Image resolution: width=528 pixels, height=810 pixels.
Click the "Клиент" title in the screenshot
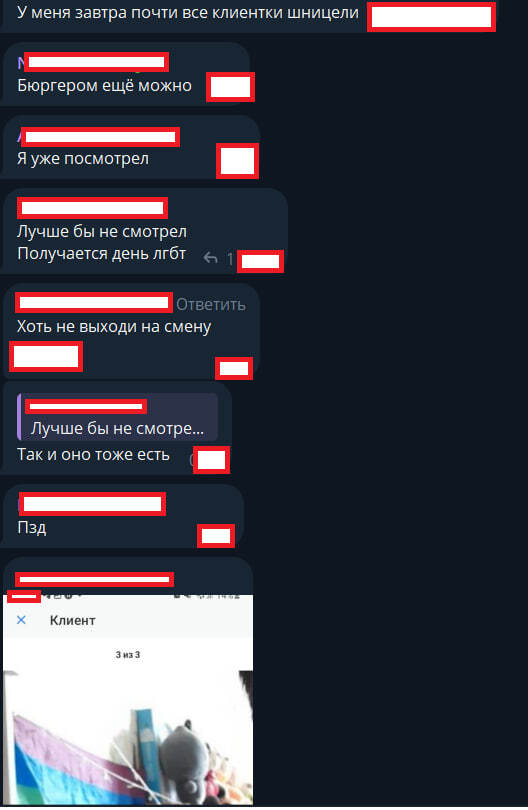[x=72, y=620]
